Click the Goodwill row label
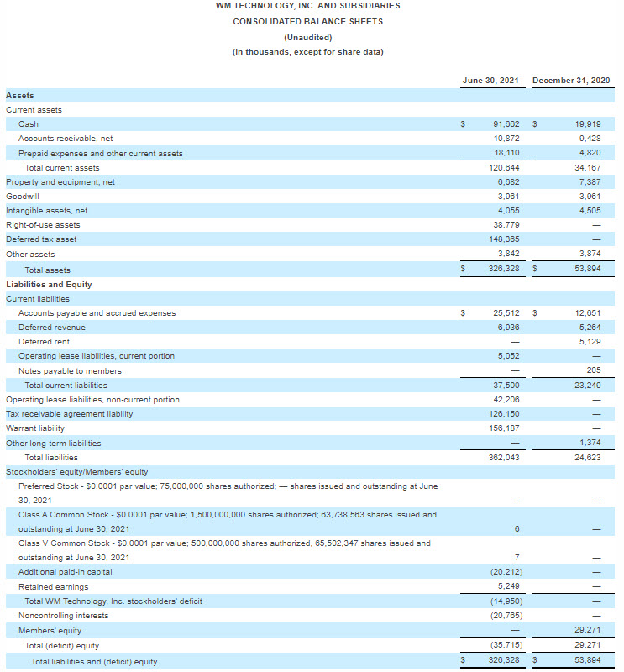The width and height of the screenshot is (624, 672). tap(23, 197)
